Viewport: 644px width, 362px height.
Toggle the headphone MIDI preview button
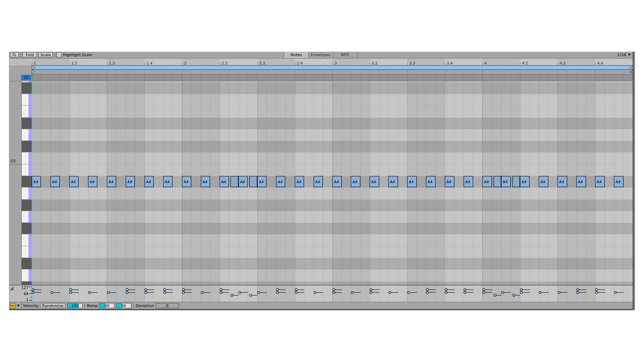pyautogui.click(x=26, y=77)
